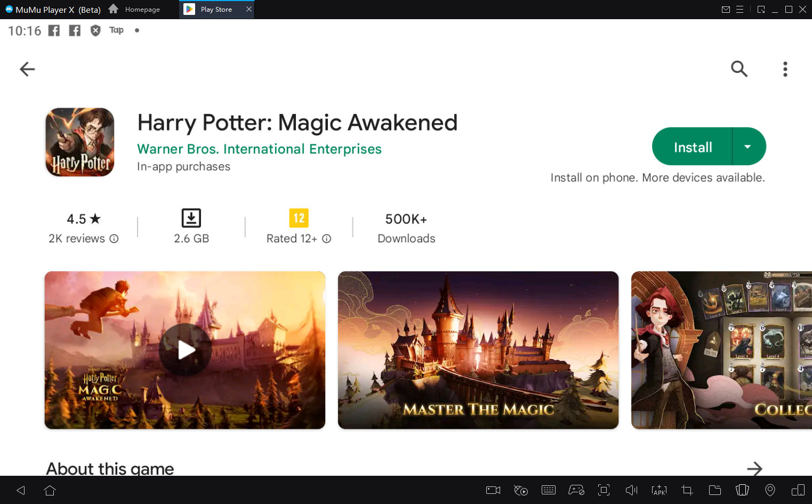
Task: Click the About this game heading
Action: tap(110, 468)
